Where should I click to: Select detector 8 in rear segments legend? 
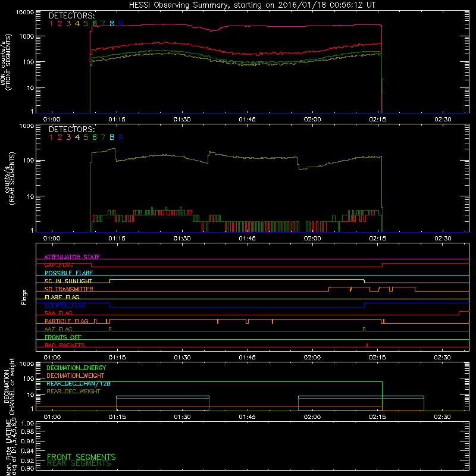pos(112,137)
